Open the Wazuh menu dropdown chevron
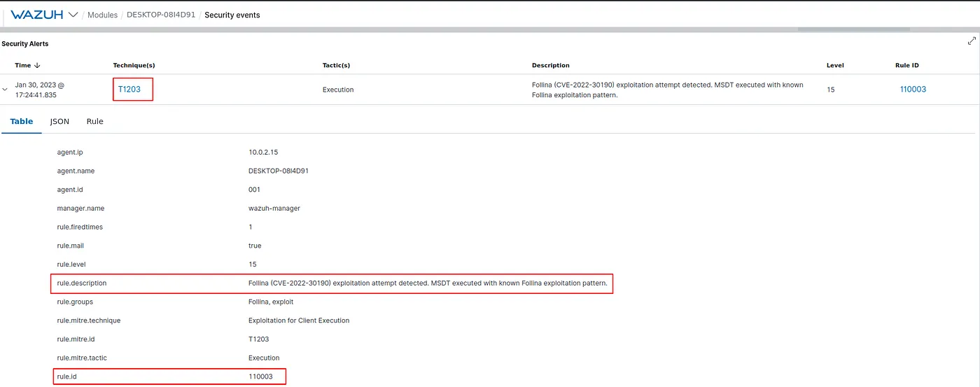This screenshot has width=980, height=387. pyautogui.click(x=73, y=15)
